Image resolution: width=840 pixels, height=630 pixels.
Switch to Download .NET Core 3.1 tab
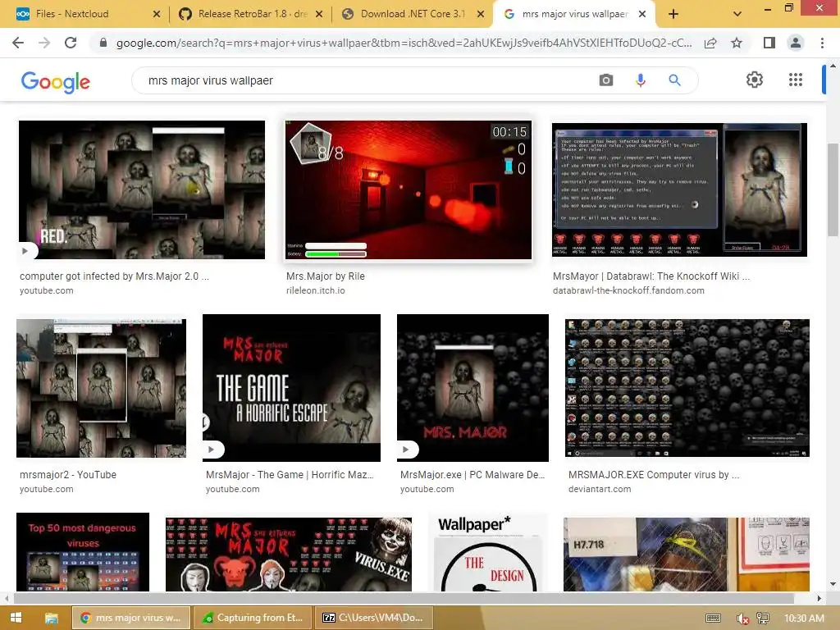[x=413, y=14]
